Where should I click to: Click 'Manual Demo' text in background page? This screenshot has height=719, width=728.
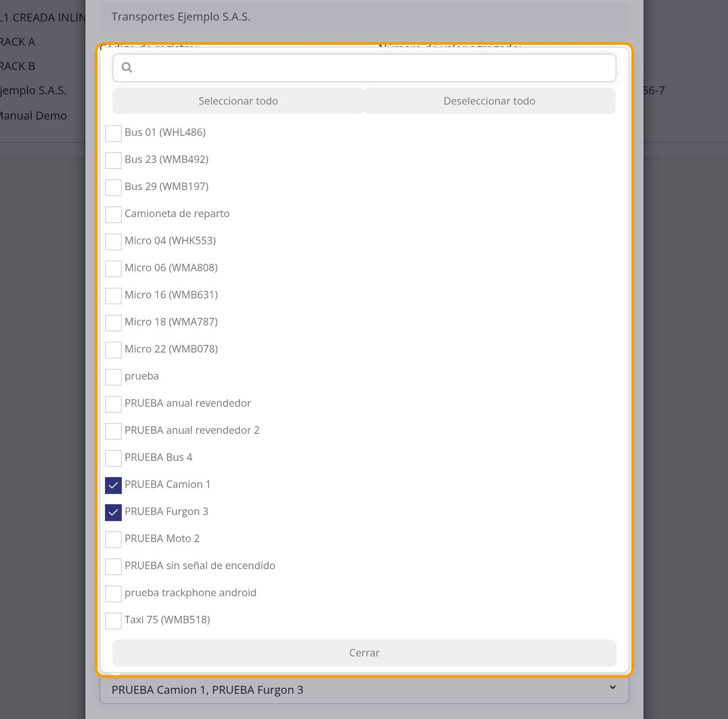coord(33,115)
